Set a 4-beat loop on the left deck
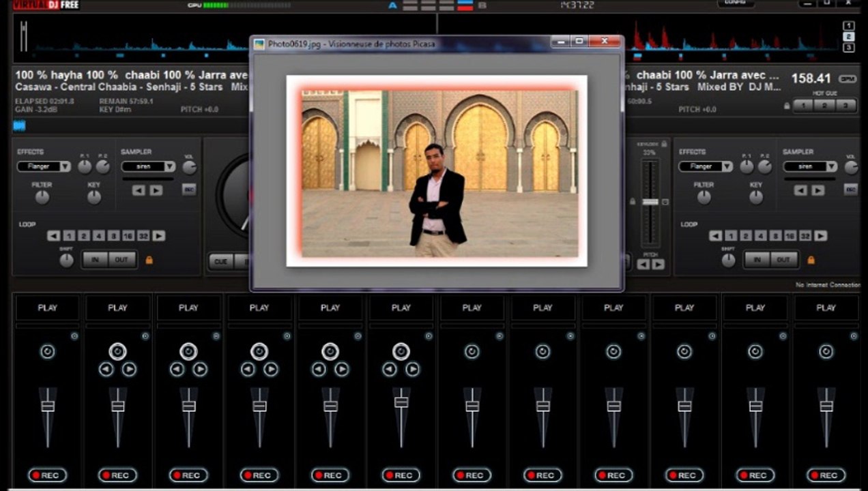 [98, 236]
